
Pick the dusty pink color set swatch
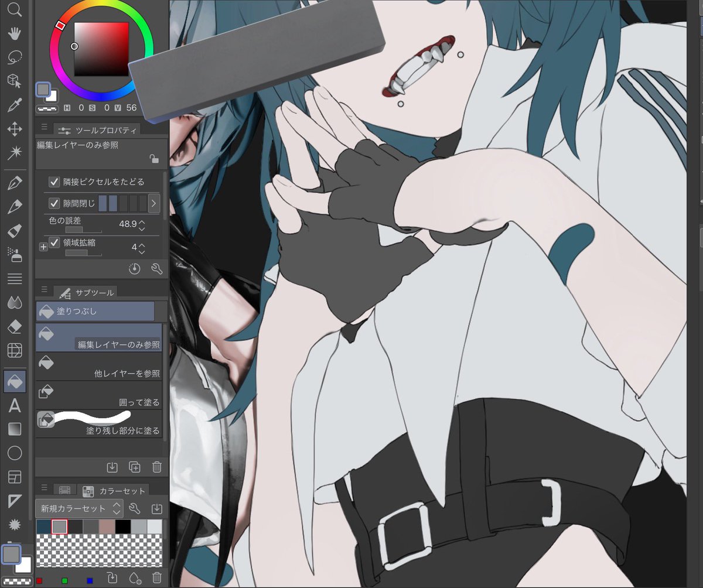[107, 527]
